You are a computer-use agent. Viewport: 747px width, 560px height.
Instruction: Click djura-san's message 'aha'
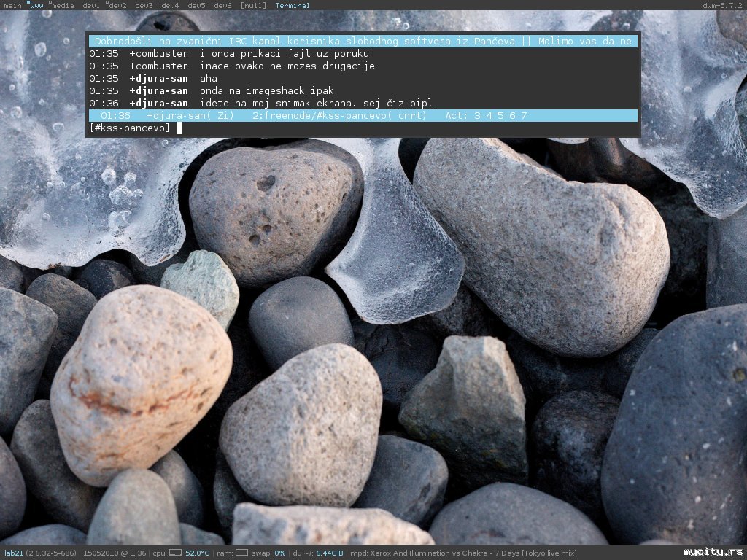[209, 79]
